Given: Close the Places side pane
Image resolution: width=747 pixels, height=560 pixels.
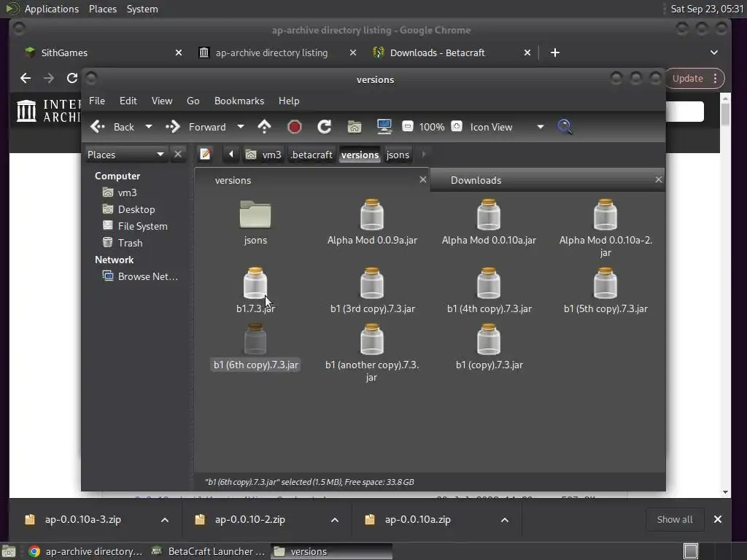Looking at the screenshot, I should click(x=178, y=155).
